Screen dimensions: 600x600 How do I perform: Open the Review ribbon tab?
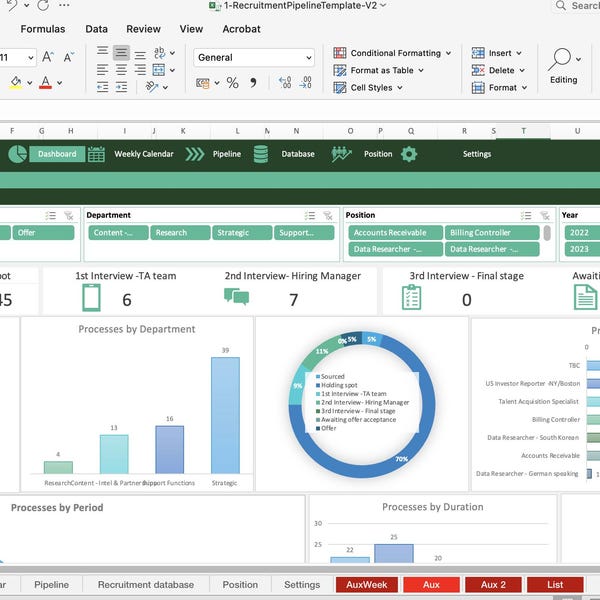[x=143, y=29]
